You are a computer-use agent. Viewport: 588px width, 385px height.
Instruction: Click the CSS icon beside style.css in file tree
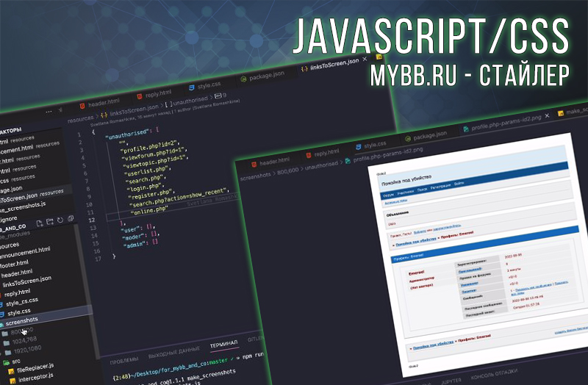[2, 314]
